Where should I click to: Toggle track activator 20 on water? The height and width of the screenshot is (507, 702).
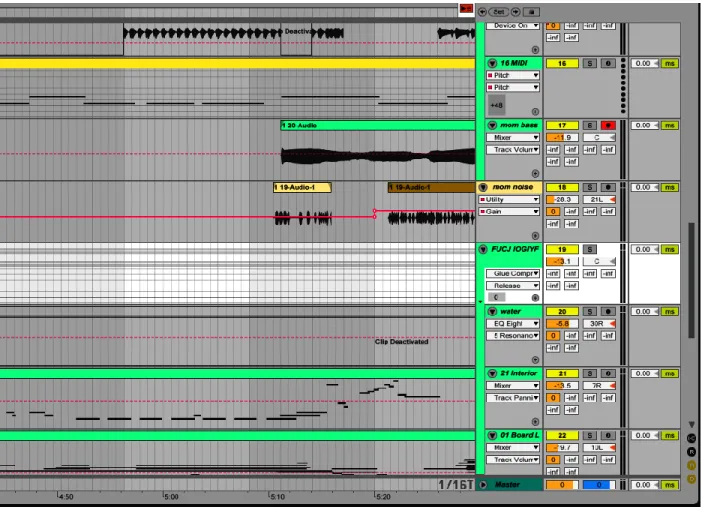click(562, 311)
